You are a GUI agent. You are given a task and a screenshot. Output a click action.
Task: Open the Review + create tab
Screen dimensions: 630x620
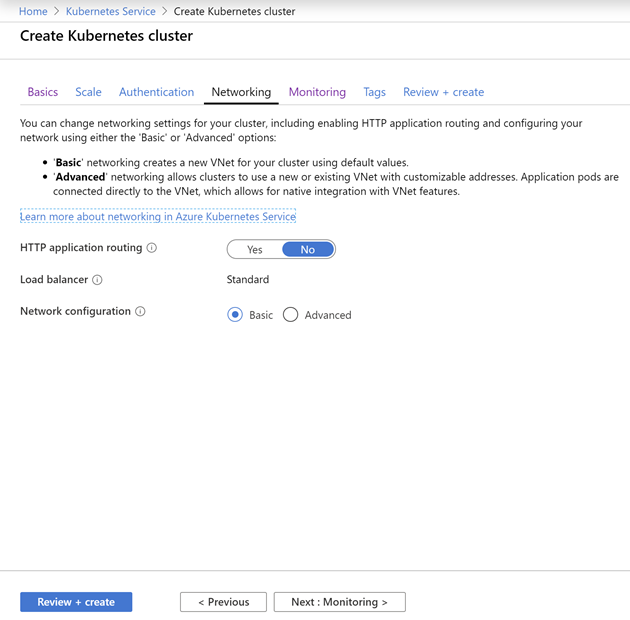[x=444, y=92]
